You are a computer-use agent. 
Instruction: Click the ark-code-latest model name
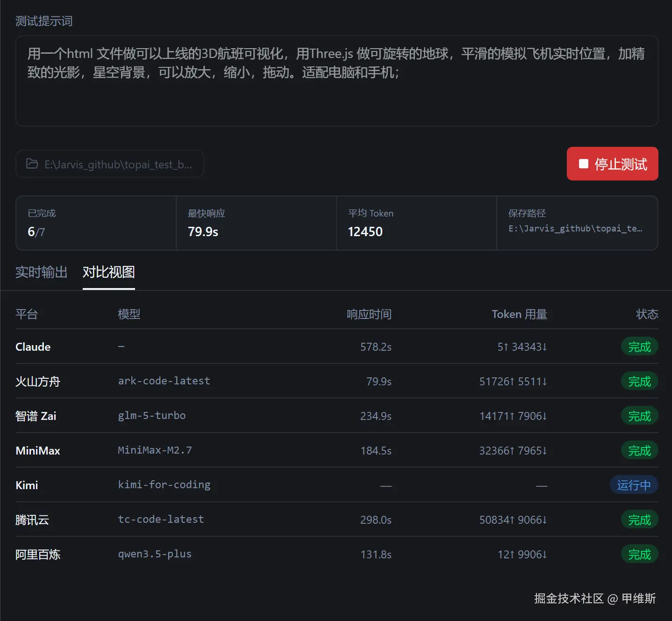tap(164, 381)
